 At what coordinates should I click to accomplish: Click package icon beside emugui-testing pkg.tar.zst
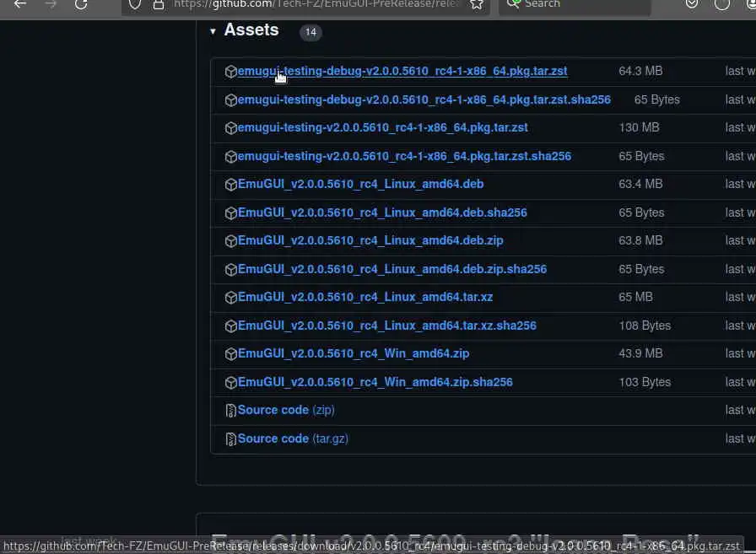231,128
